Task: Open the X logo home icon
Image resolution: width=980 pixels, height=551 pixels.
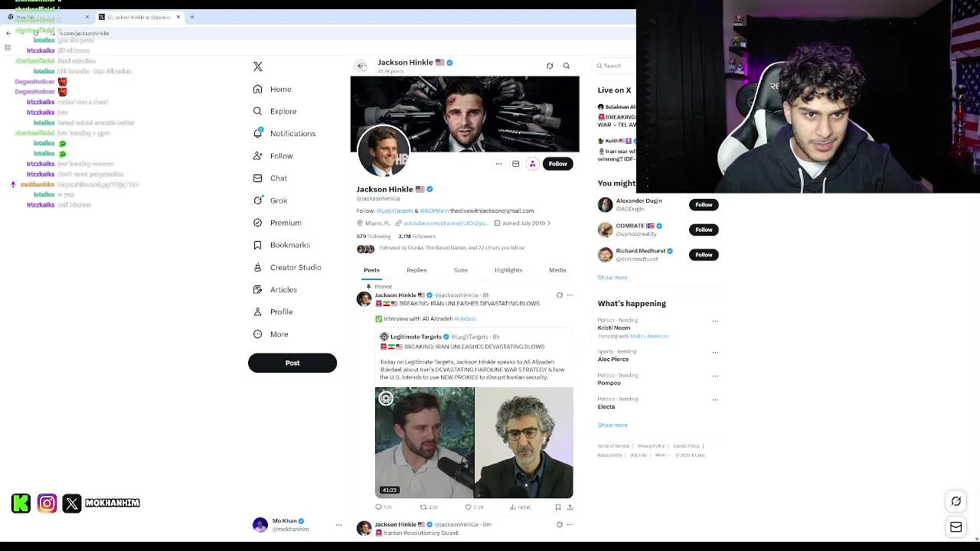Action: pyautogui.click(x=258, y=67)
